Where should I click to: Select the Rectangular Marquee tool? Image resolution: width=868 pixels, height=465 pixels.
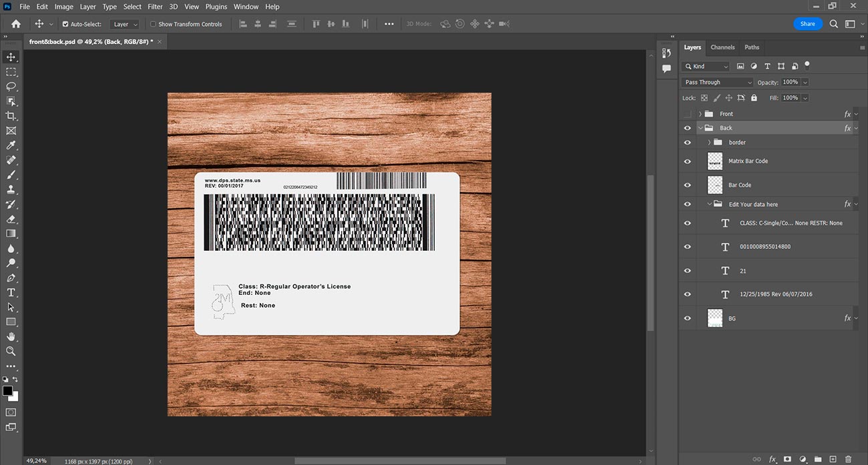tap(11, 72)
